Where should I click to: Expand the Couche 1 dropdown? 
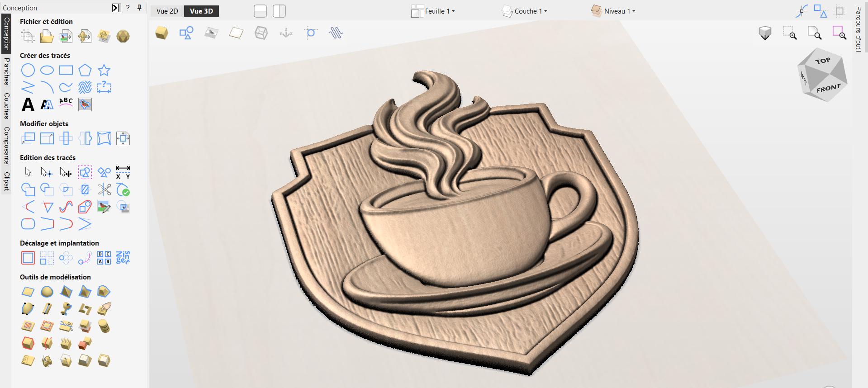[525, 11]
